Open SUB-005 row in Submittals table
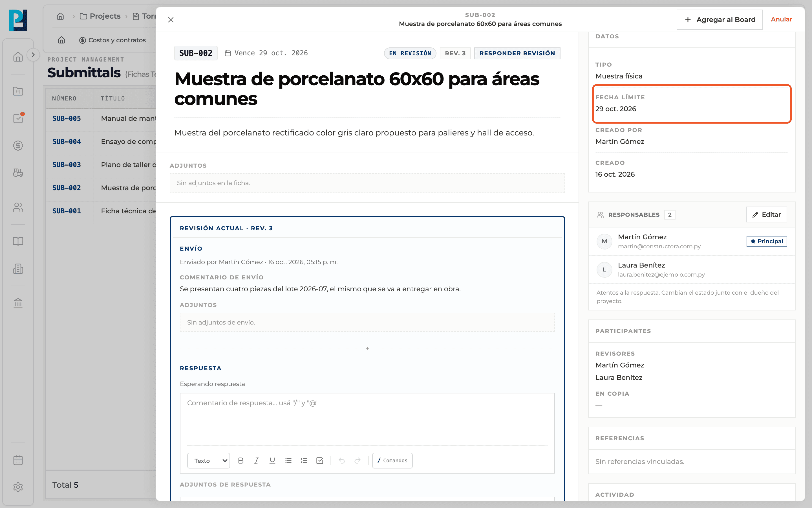The image size is (812, 508). pos(101,118)
